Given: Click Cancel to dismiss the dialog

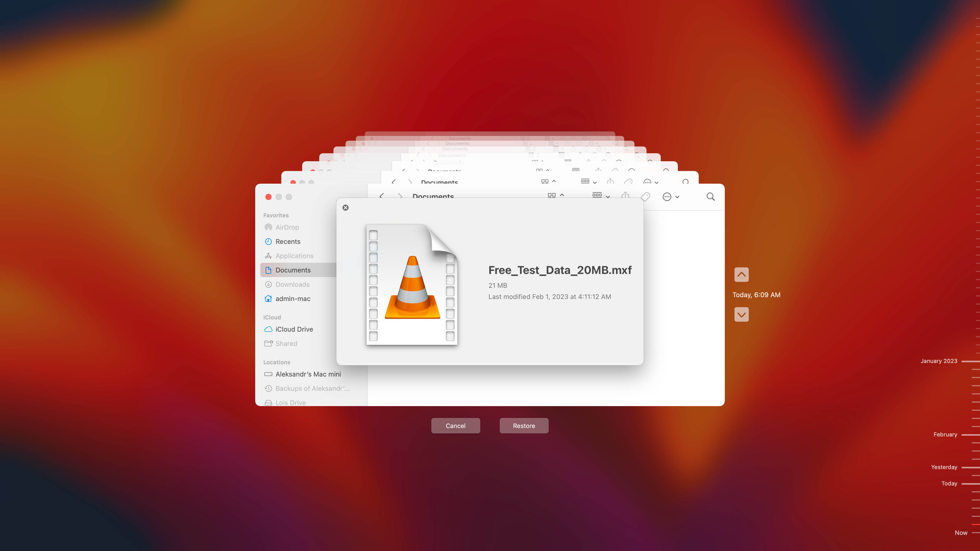Looking at the screenshot, I should [x=456, y=425].
